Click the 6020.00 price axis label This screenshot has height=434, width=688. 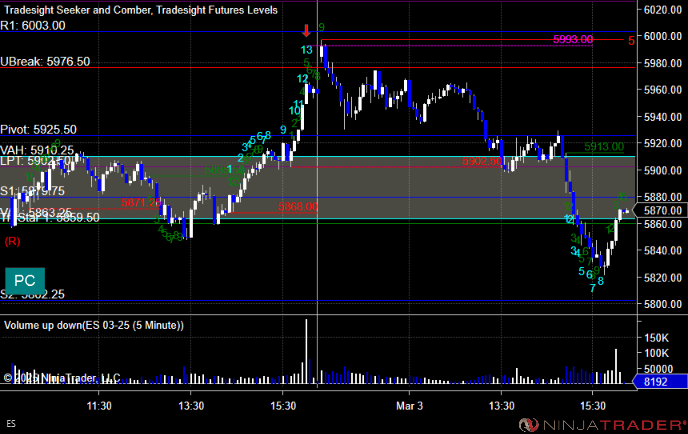(663, 10)
